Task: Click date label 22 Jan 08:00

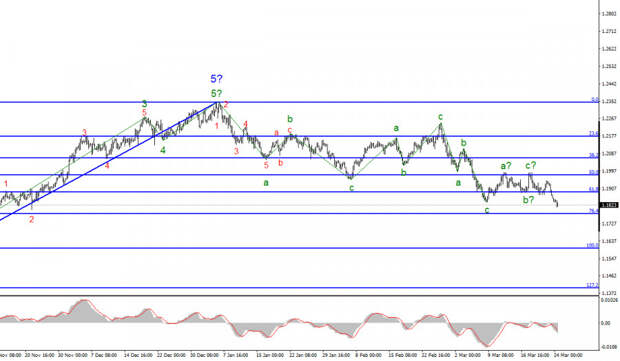Action: pyautogui.click(x=303, y=355)
